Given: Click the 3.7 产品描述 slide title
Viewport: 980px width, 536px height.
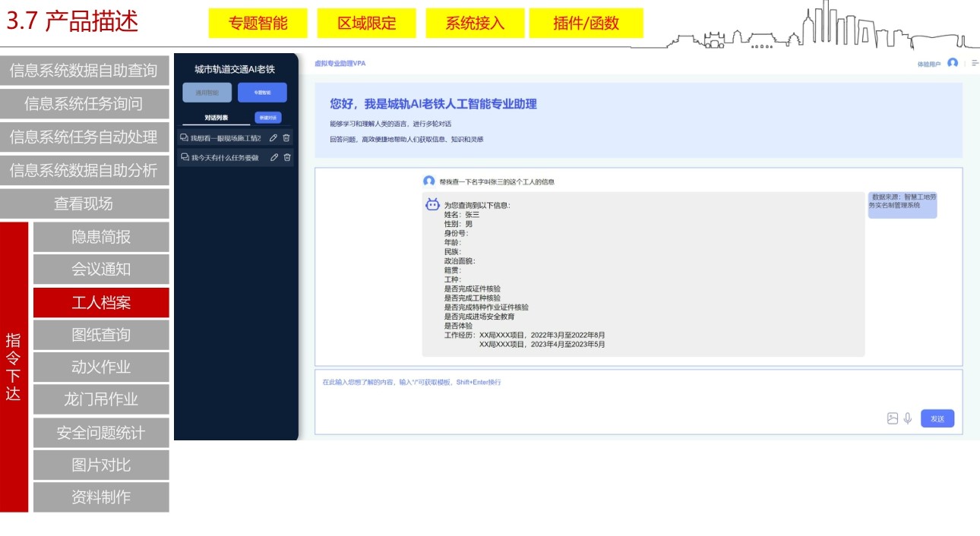Looking at the screenshot, I should point(73,21).
